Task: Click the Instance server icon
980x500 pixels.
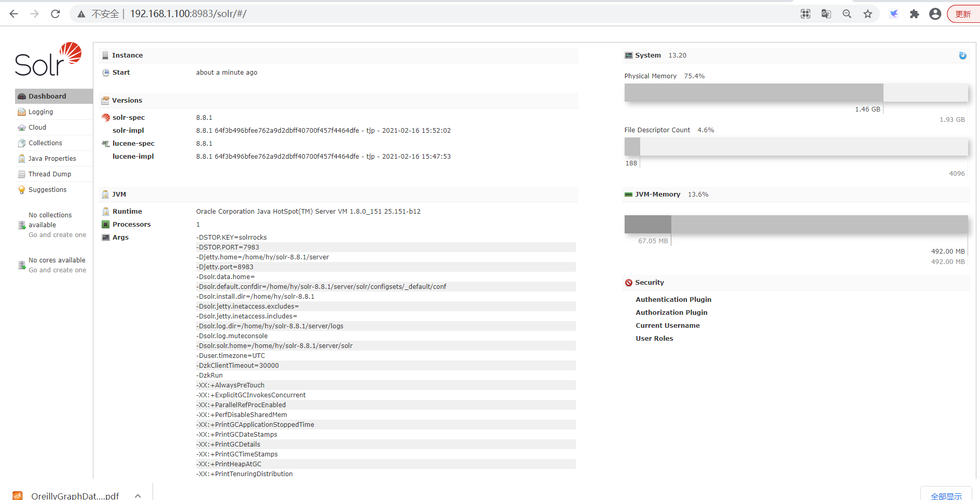Action: [x=105, y=55]
